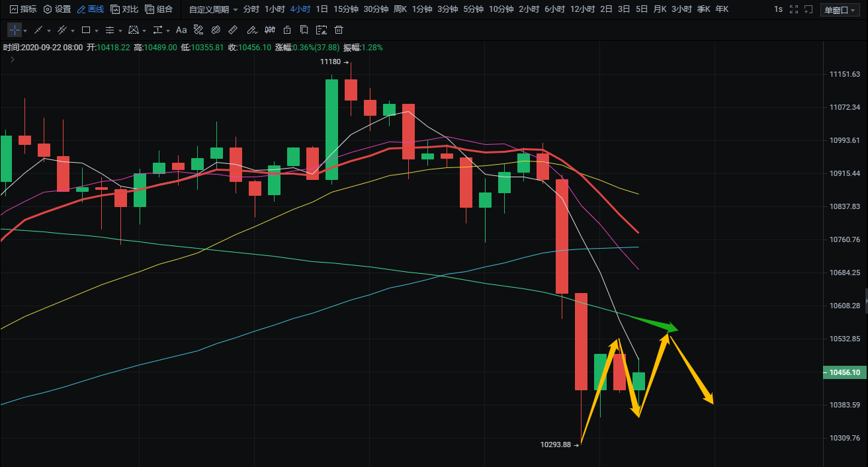
Task: Select the trend line drawing tool
Action: click(x=38, y=30)
